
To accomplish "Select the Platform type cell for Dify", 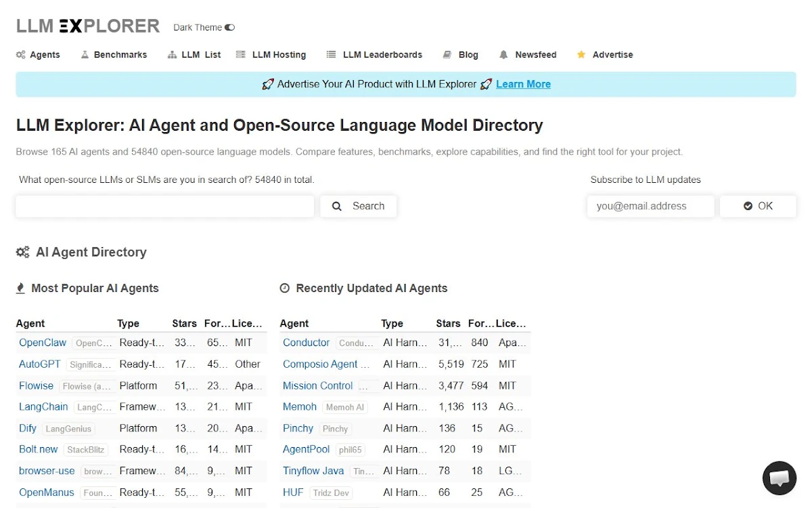I will (138, 428).
